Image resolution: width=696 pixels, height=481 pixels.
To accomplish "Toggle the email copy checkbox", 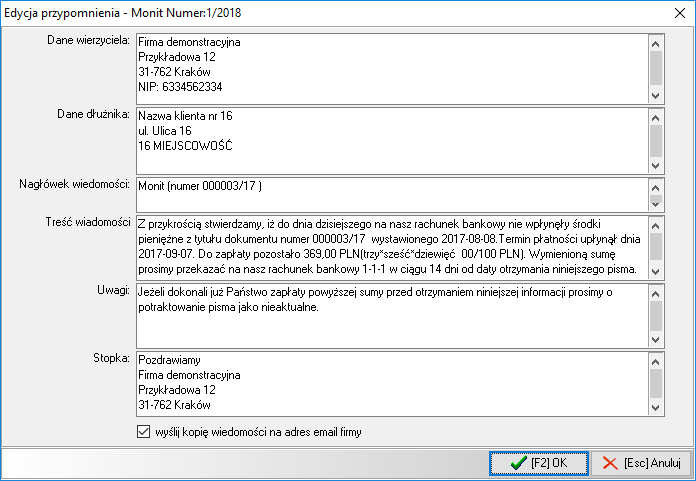I will click(x=142, y=432).
